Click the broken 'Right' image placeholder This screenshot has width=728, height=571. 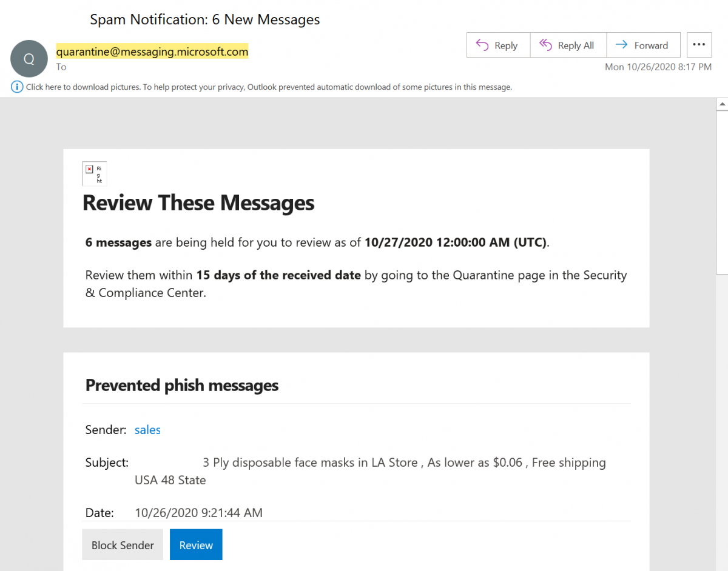coord(94,173)
